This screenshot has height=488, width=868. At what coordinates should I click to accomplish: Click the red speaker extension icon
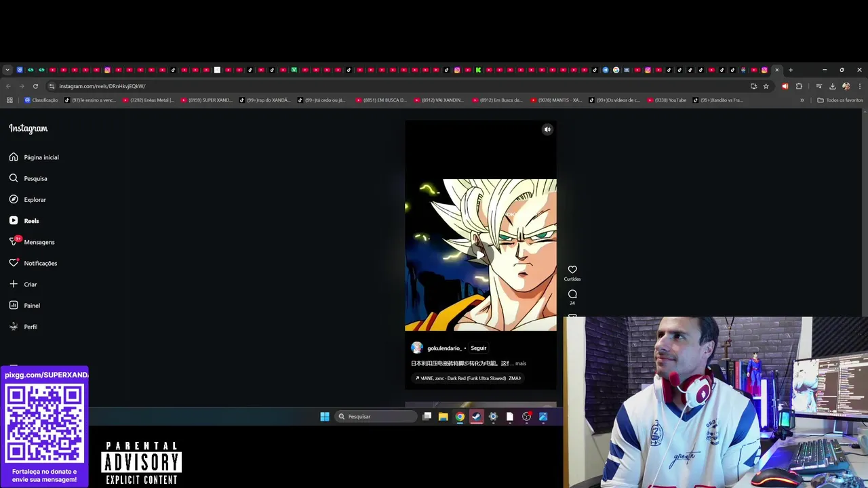(x=785, y=86)
